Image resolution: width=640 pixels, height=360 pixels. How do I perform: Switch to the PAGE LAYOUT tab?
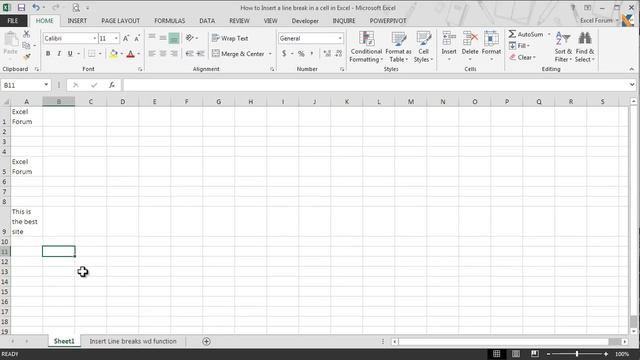click(120, 21)
